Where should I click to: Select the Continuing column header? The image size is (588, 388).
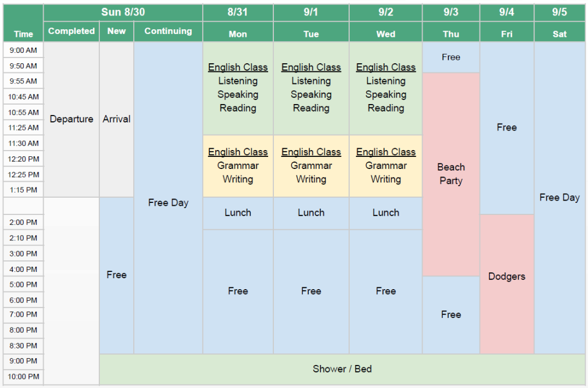(168, 31)
